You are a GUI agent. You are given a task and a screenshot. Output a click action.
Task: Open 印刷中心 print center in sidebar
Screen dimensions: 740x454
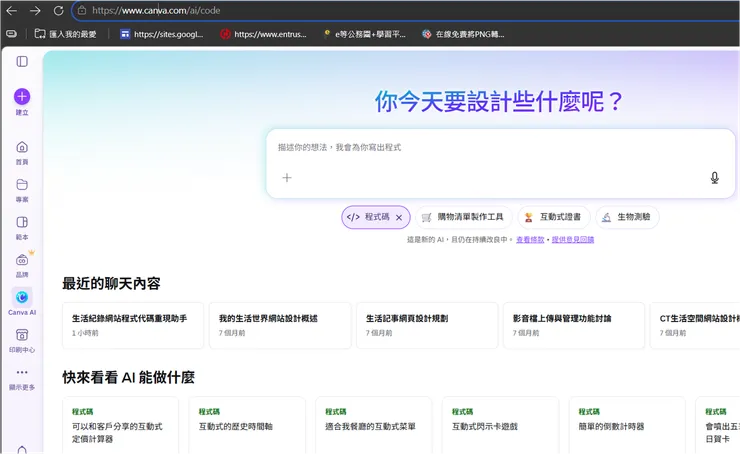pos(22,341)
